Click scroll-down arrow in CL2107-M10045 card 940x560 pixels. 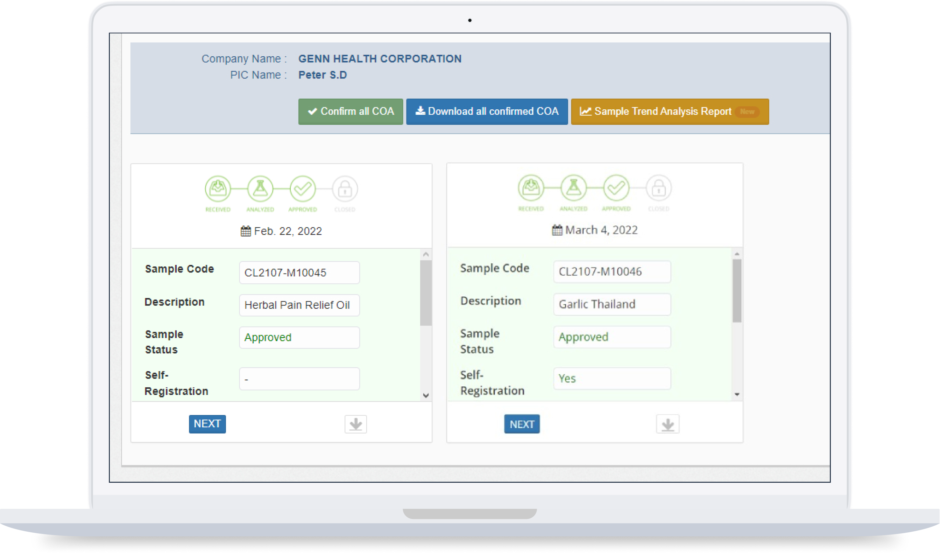(x=426, y=396)
